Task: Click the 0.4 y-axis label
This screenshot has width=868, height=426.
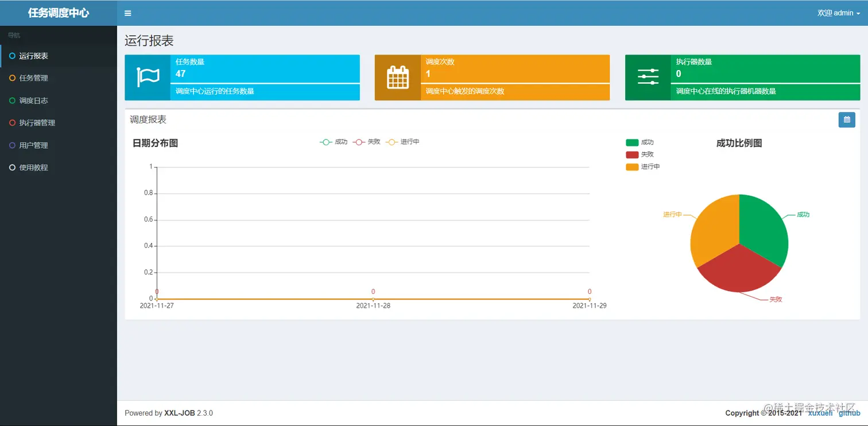Action: 149,246
